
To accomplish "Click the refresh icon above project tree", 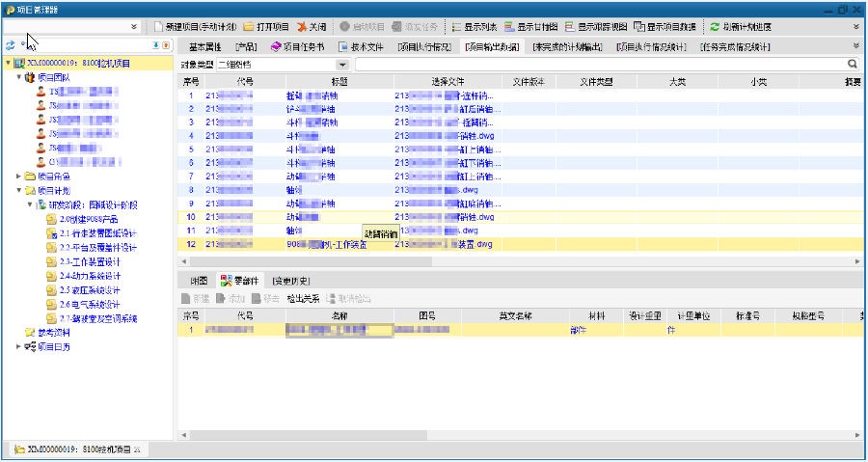I will tap(11, 45).
